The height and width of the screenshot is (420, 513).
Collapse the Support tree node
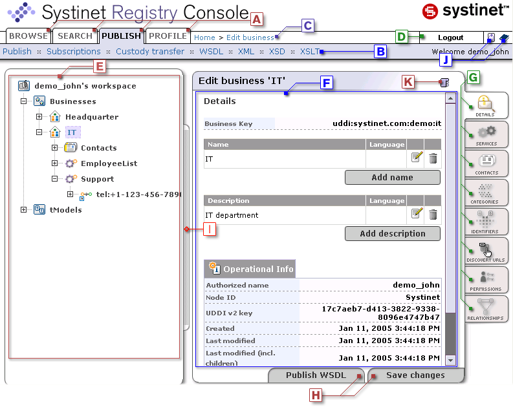pos(54,179)
